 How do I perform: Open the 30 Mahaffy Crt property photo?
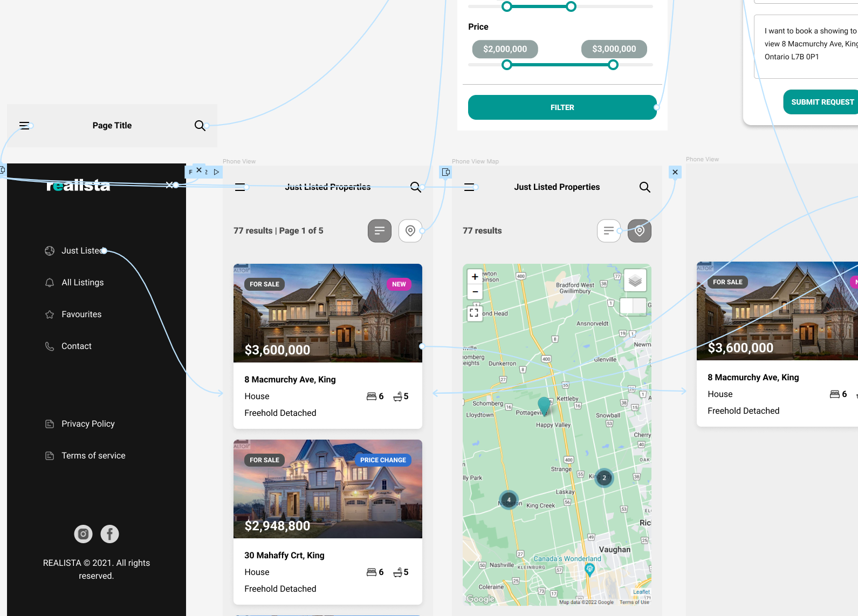pyautogui.click(x=328, y=489)
